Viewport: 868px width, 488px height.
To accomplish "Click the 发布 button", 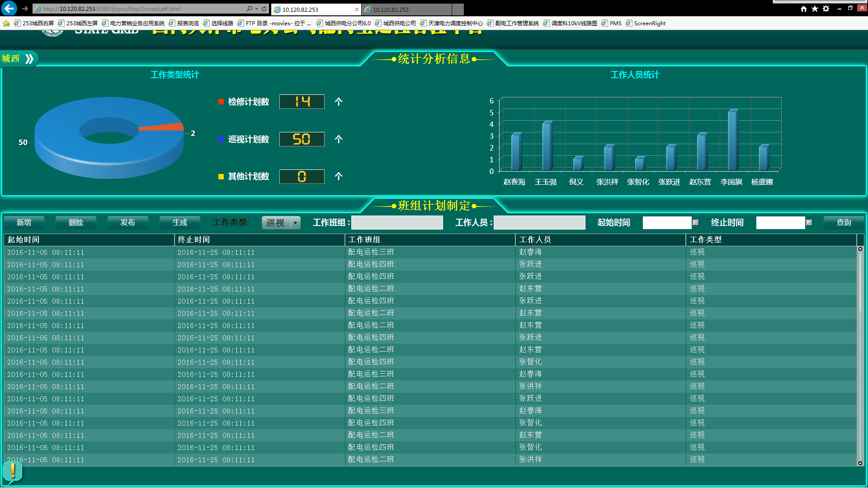I will pos(127,223).
